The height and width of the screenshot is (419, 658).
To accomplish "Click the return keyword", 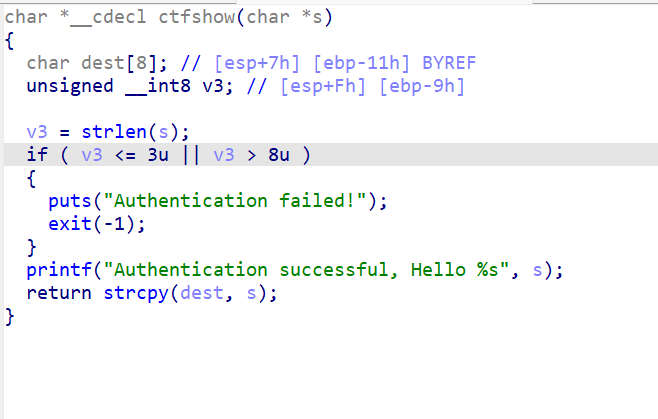I will click(x=58, y=292).
